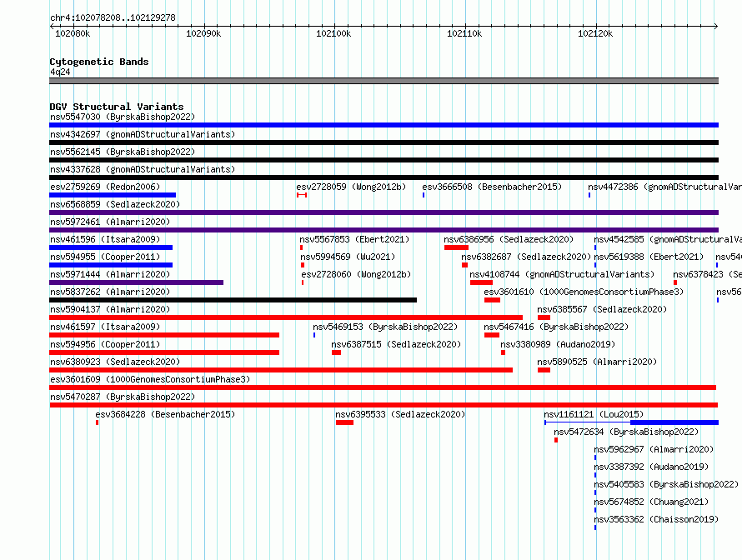Open esv3684228 (Besenbacher2015) label

tap(165, 414)
